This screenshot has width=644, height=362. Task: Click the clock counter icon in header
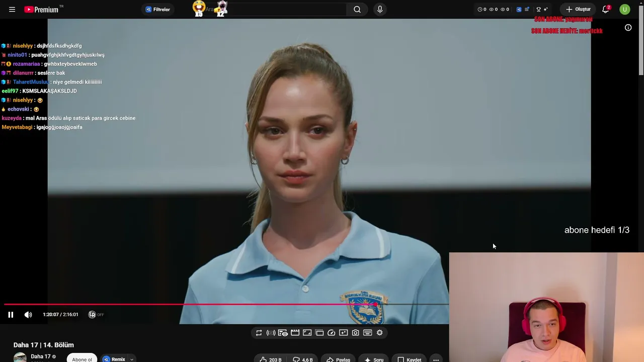480,10
